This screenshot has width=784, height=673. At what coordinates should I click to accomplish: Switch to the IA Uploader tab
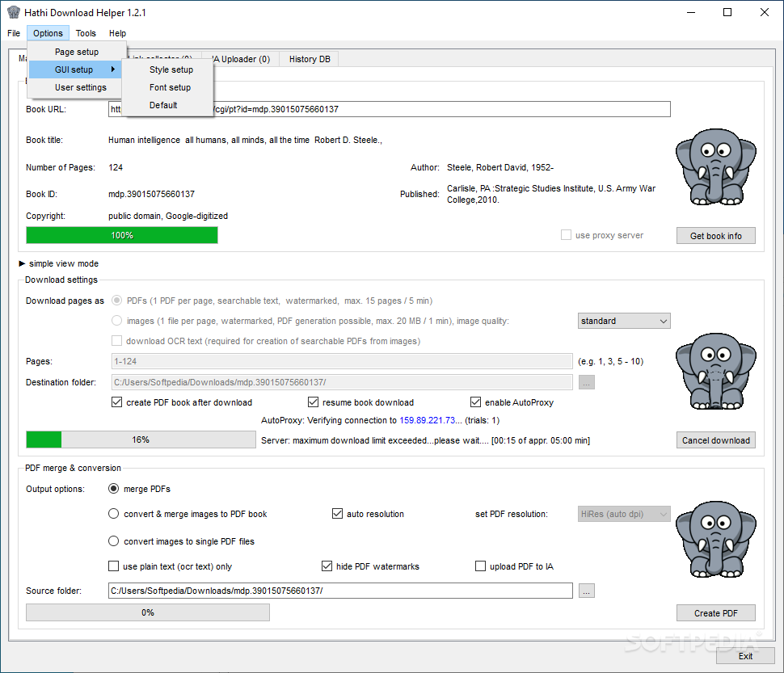(x=241, y=59)
